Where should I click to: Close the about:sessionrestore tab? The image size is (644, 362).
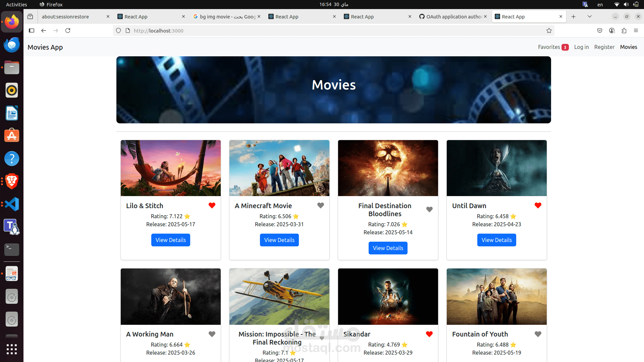click(x=108, y=16)
